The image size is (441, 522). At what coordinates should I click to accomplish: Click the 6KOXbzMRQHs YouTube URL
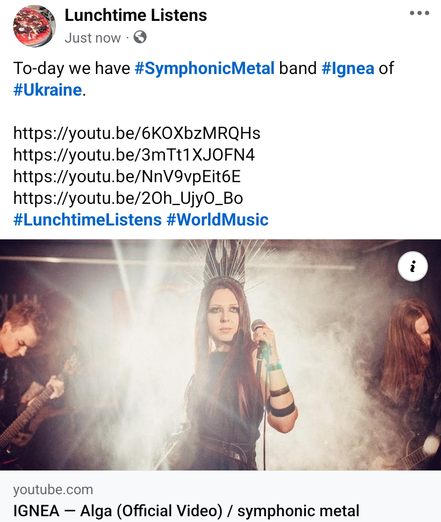point(137,133)
